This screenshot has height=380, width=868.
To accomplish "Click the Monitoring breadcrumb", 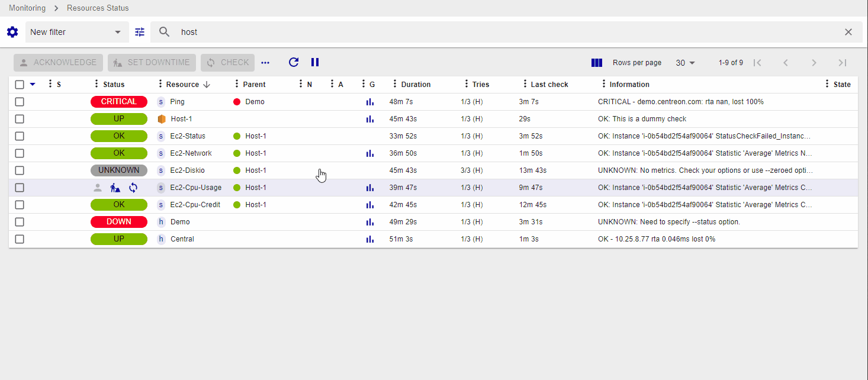I will (x=27, y=8).
